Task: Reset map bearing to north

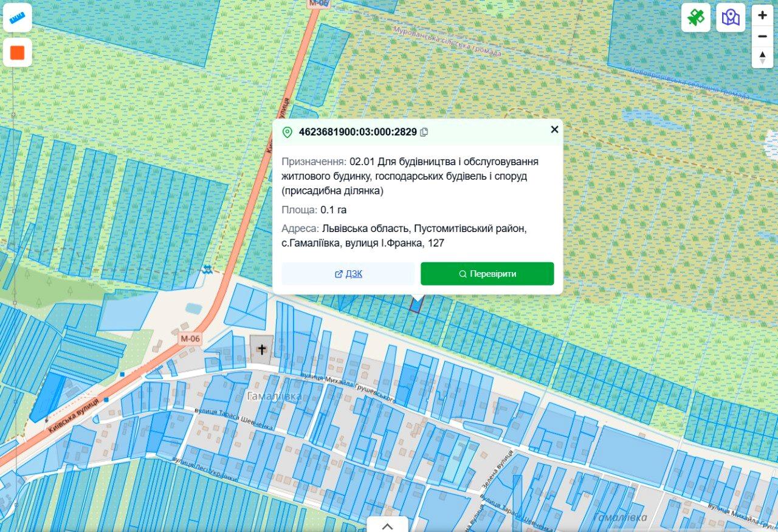Action: (762, 57)
